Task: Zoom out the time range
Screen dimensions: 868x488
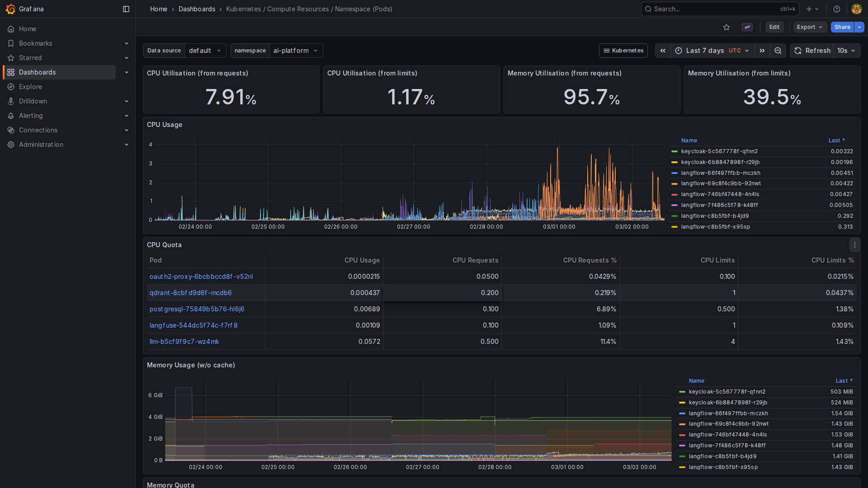Action: point(778,51)
